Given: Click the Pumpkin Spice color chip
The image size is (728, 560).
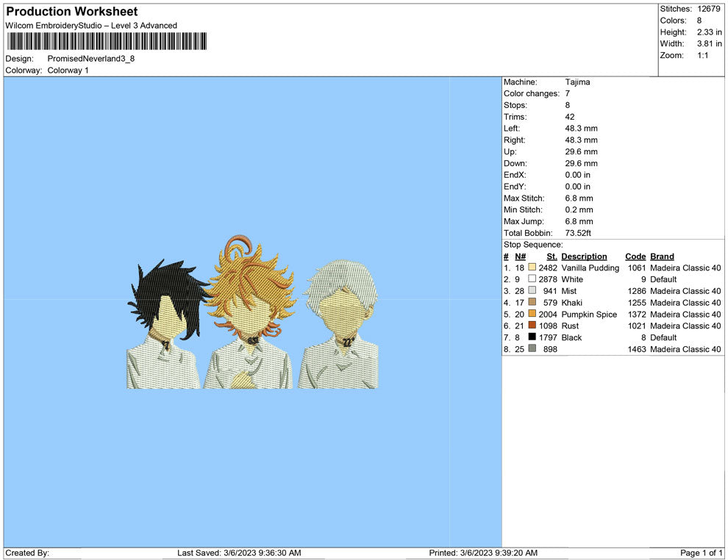Looking at the screenshot, I should [532, 315].
